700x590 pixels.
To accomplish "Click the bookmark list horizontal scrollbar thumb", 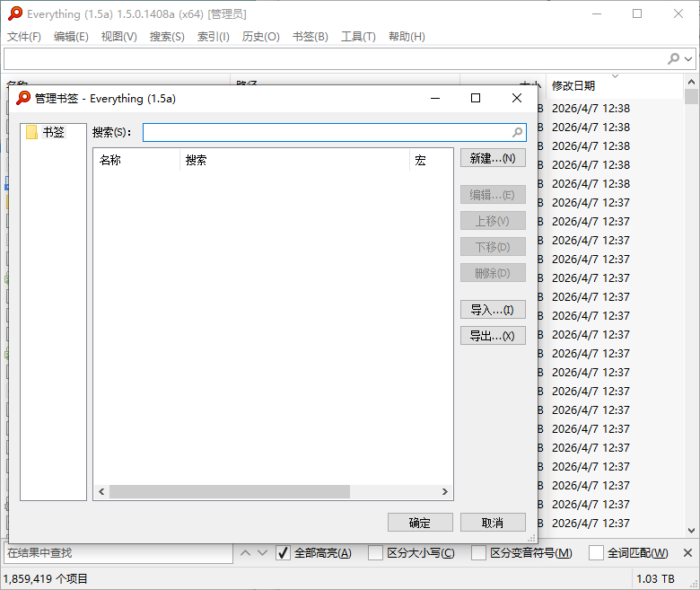I will click(x=230, y=492).
